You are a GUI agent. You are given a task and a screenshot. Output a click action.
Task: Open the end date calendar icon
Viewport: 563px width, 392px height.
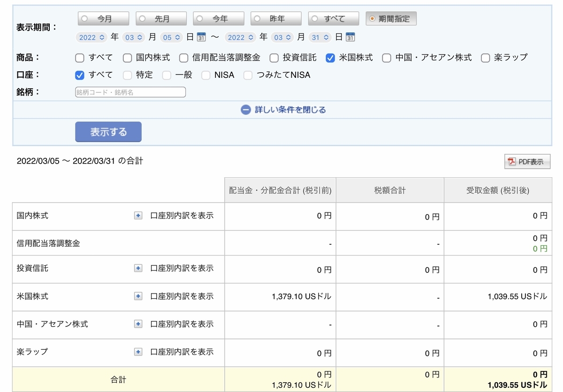[x=350, y=37]
